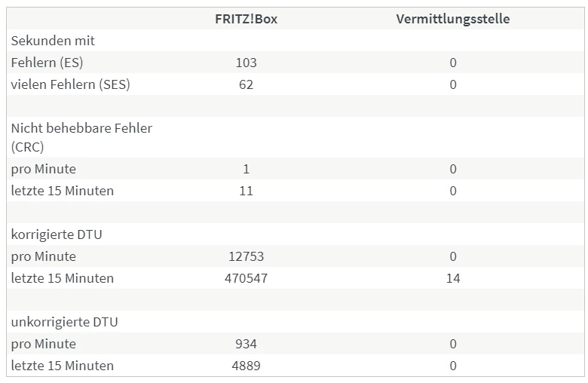
Task: Select the 'pro Minute' label under korrigierte DTU
Action: (44, 256)
